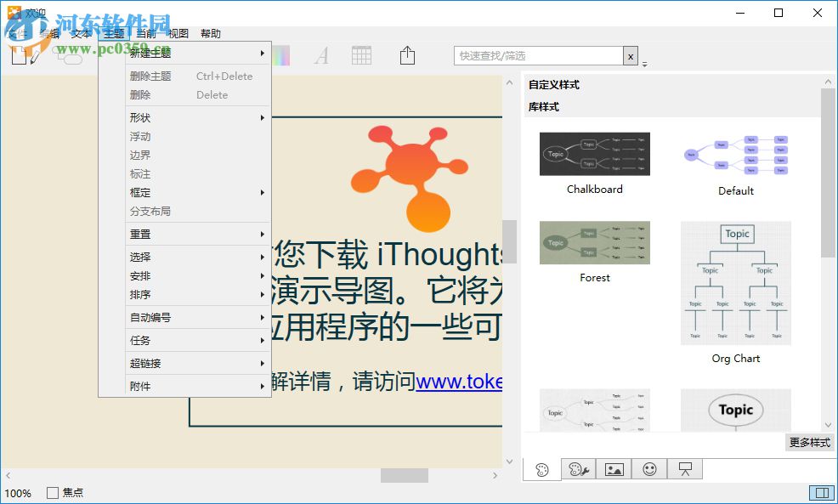Clear the quick search field with x button
The width and height of the screenshot is (838, 504).
(630, 54)
